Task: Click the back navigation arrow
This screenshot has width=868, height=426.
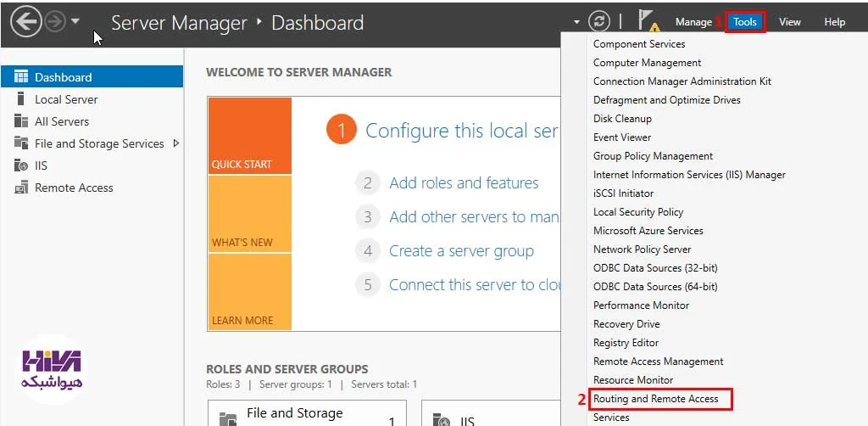Action: click(x=26, y=23)
